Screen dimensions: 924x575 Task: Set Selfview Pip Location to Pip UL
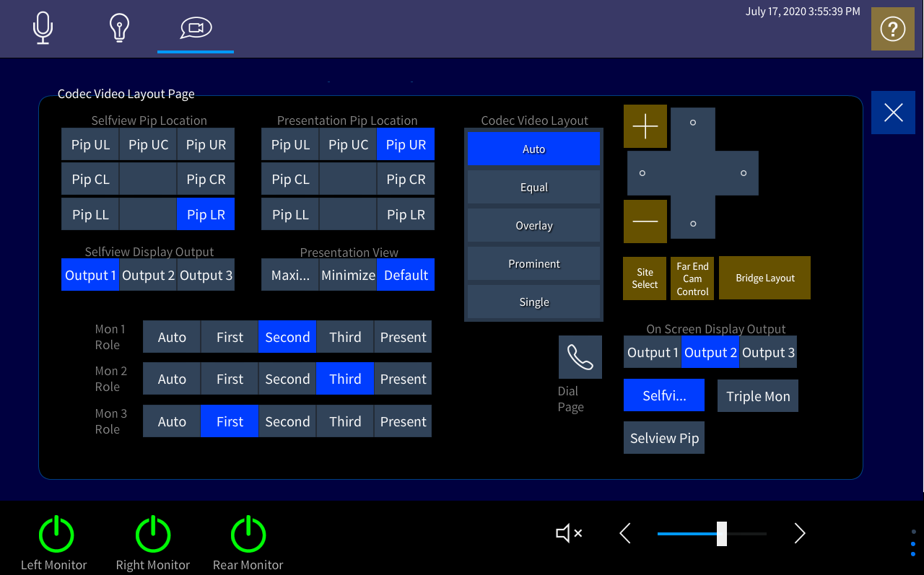[90, 144]
